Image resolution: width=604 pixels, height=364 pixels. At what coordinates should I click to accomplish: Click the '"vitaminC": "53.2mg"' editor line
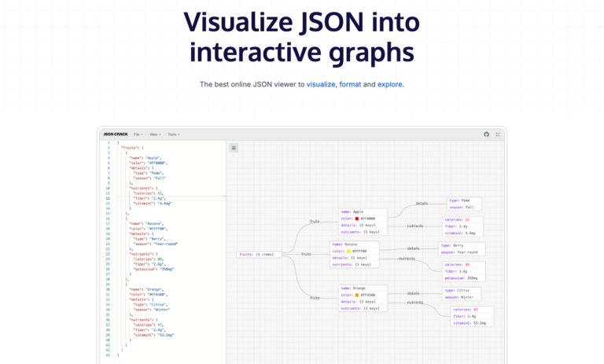click(153, 335)
